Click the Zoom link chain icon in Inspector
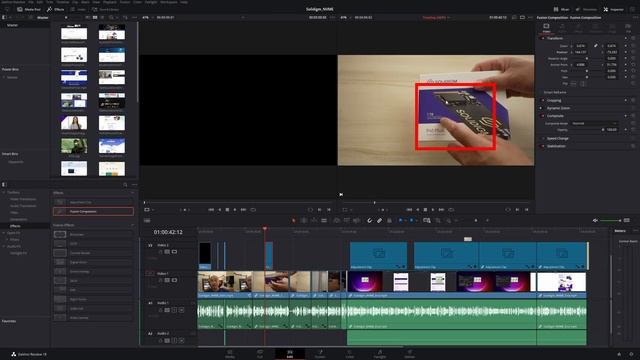The image size is (640, 360). pos(596,46)
